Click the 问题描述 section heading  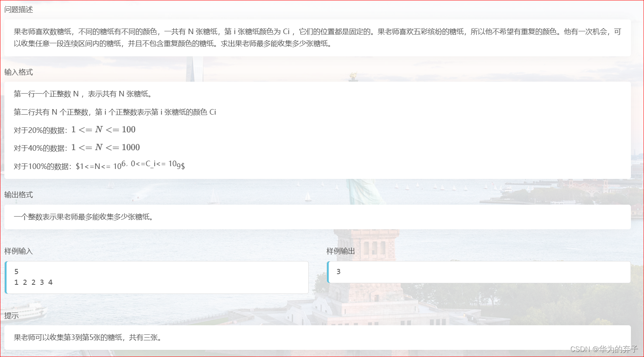pos(18,10)
